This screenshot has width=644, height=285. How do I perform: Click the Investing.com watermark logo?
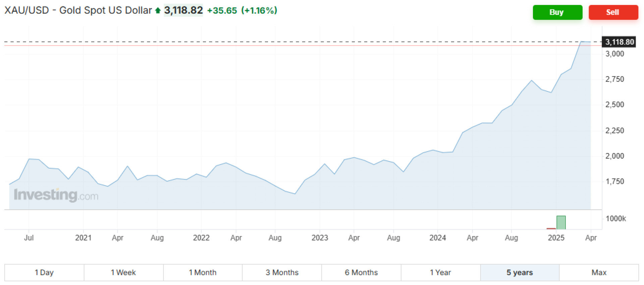56,195
